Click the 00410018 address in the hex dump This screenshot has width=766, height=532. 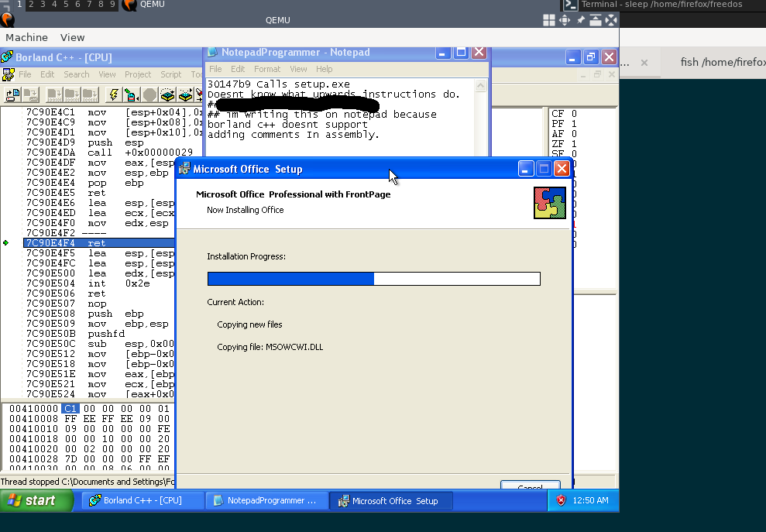(34, 439)
